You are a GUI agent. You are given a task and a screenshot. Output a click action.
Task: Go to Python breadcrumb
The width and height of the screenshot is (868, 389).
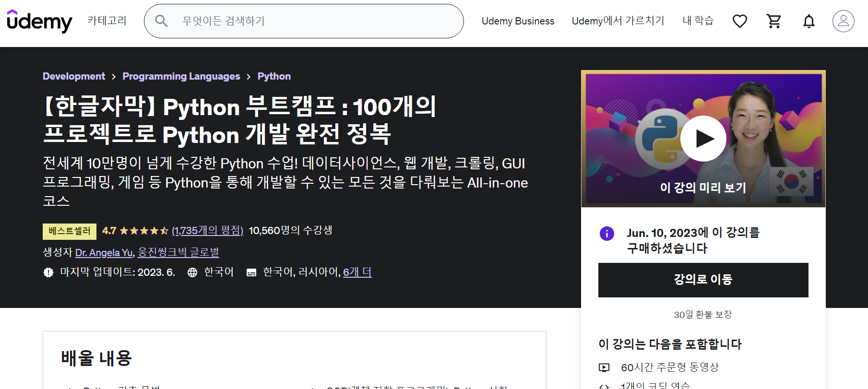(x=274, y=76)
